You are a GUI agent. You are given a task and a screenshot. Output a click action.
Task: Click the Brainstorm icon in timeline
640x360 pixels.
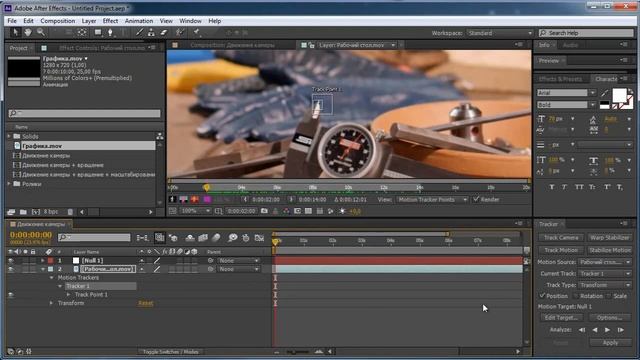coord(233,238)
